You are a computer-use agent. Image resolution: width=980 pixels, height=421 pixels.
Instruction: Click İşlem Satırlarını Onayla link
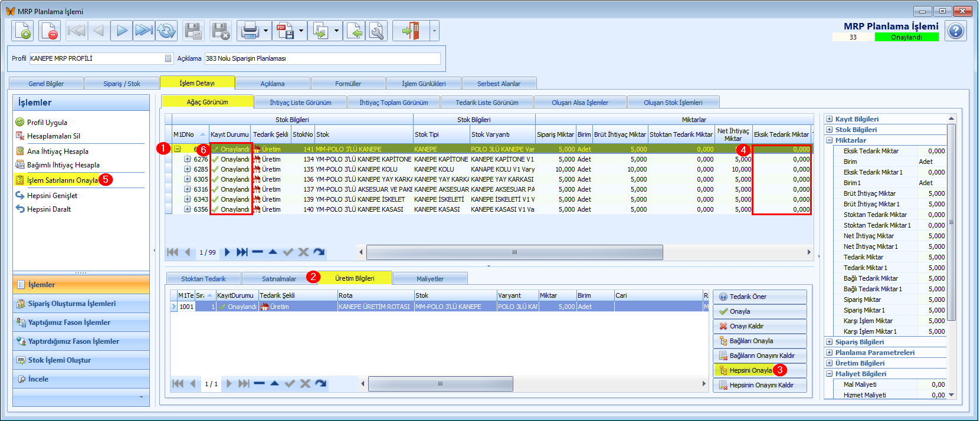tap(63, 180)
